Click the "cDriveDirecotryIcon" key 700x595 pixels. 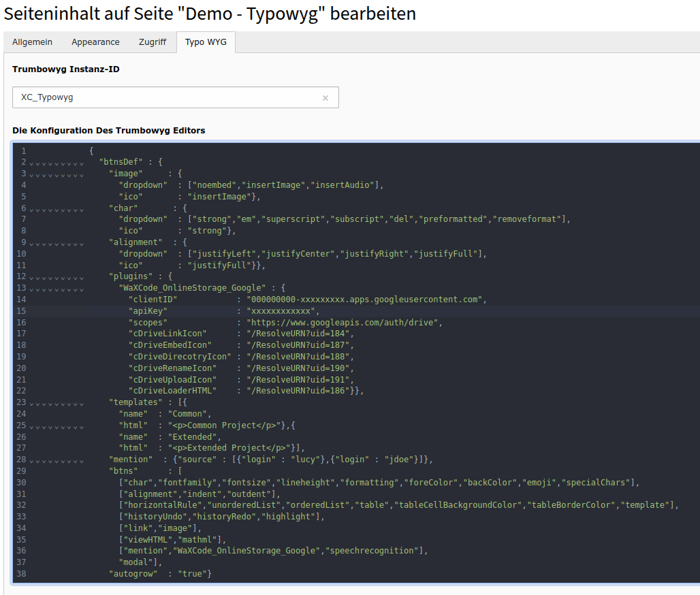[180, 357]
